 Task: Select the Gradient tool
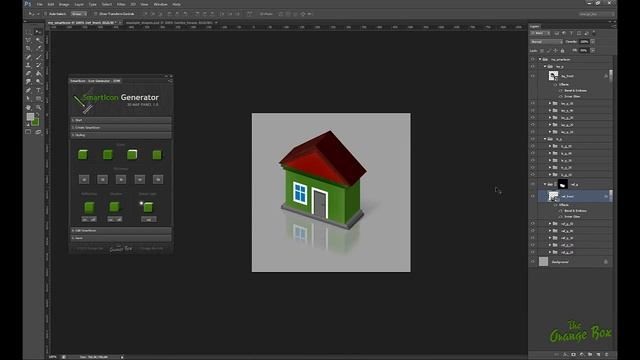38,73
